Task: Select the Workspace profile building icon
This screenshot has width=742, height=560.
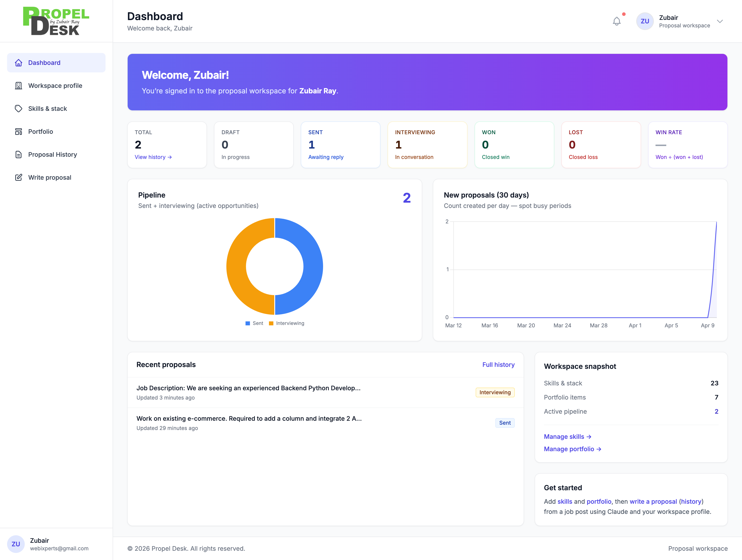Action: click(x=19, y=85)
